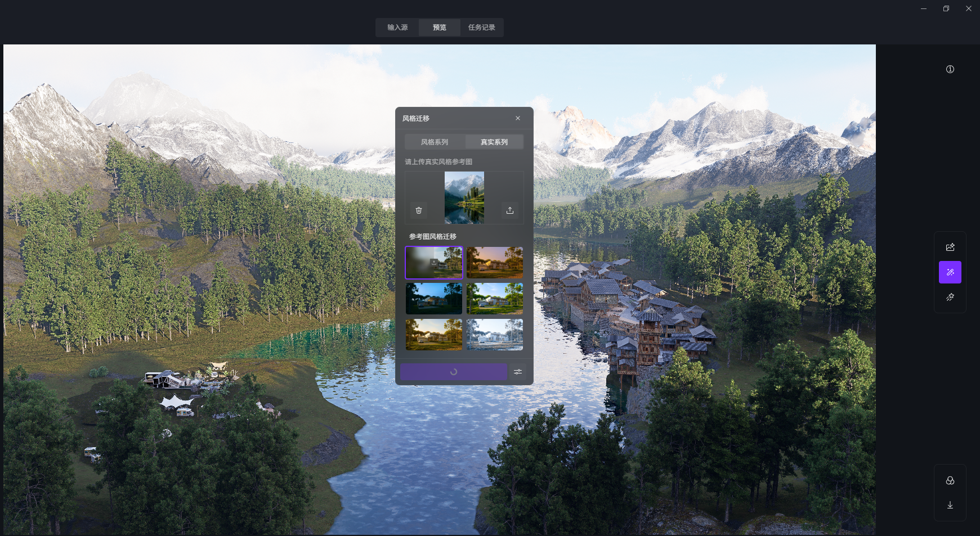Select the 预览 tab

pos(440,28)
